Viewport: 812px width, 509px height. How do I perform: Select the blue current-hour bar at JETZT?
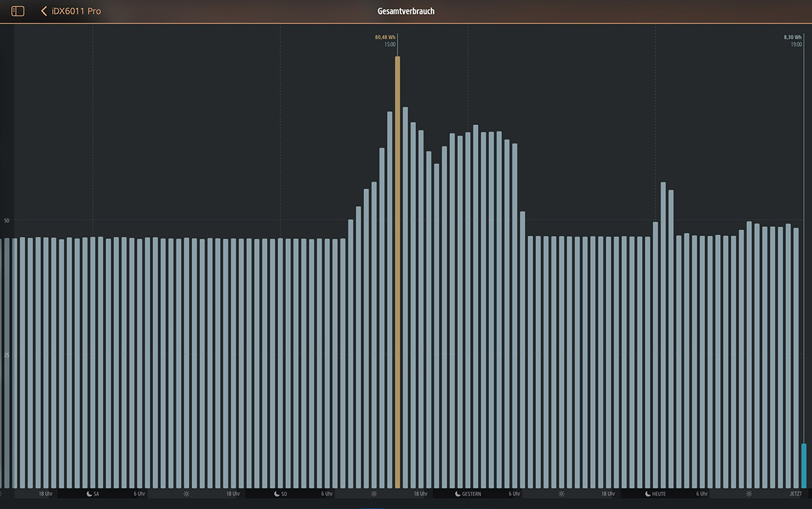(x=804, y=465)
